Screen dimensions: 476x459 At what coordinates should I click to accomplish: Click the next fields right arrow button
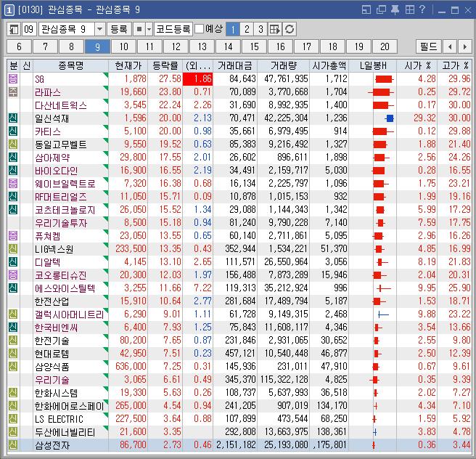(x=465, y=46)
